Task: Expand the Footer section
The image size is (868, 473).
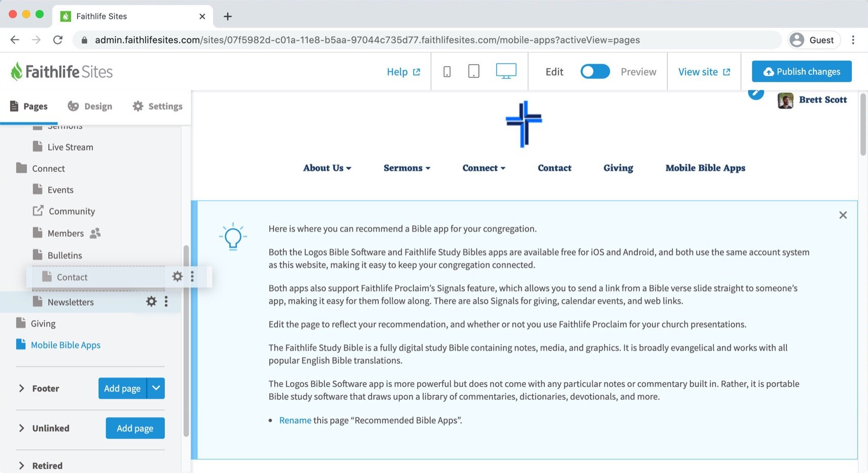Action: 21,388
